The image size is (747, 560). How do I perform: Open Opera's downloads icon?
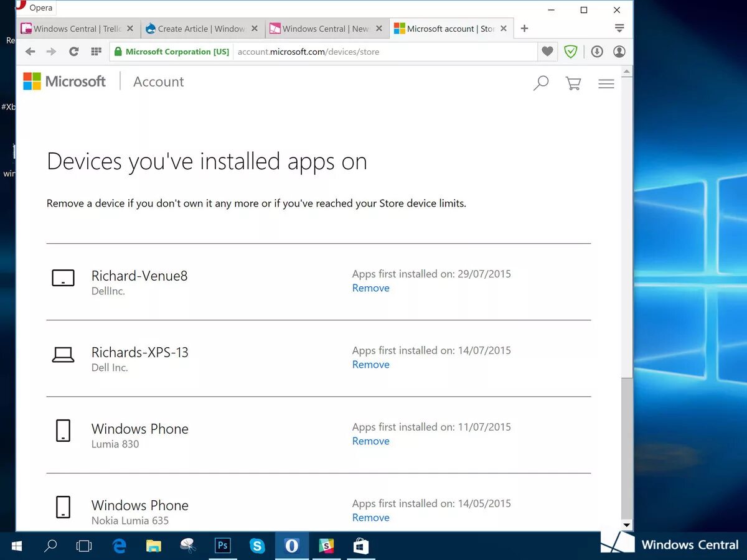(596, 52)
